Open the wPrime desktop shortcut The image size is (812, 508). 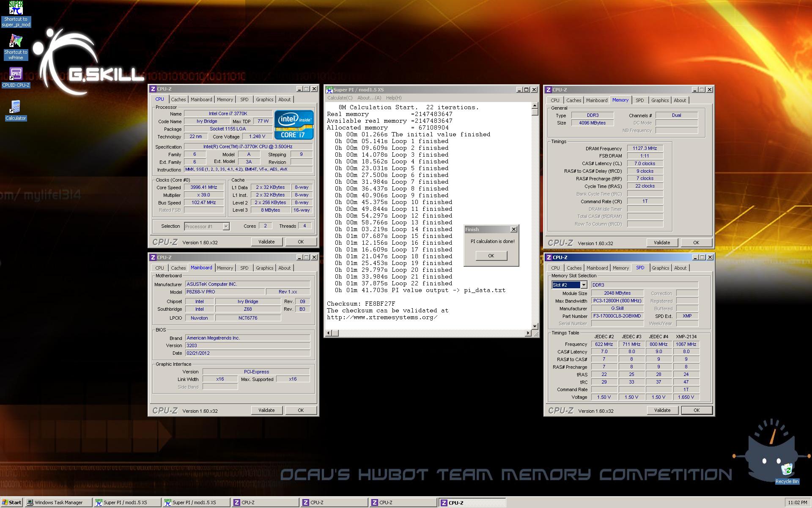[16, 47]
